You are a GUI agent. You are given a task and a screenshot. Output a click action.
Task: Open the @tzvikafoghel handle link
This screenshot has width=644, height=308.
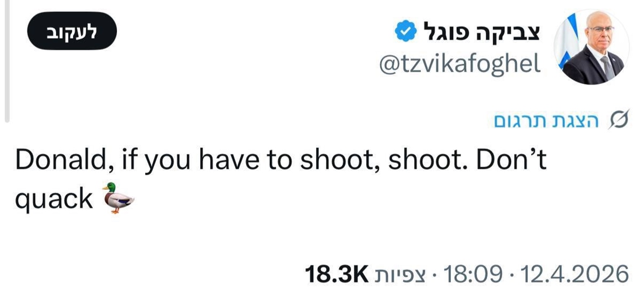point(461,64)
